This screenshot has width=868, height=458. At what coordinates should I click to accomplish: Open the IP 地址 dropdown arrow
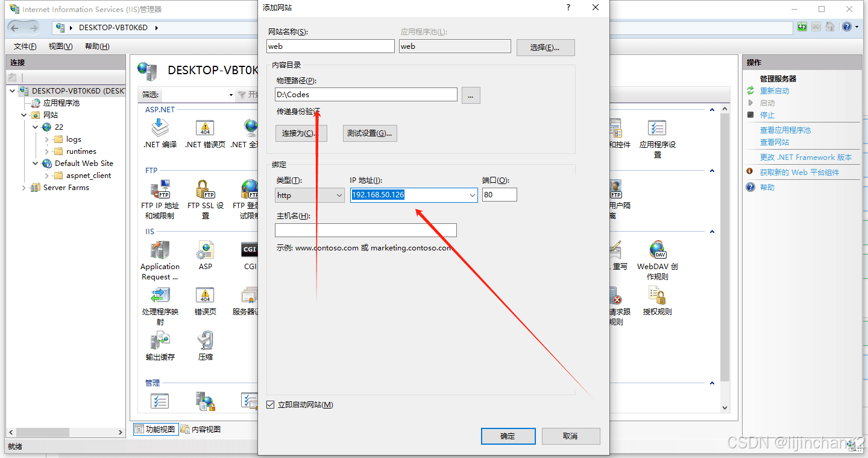[472, 195]
